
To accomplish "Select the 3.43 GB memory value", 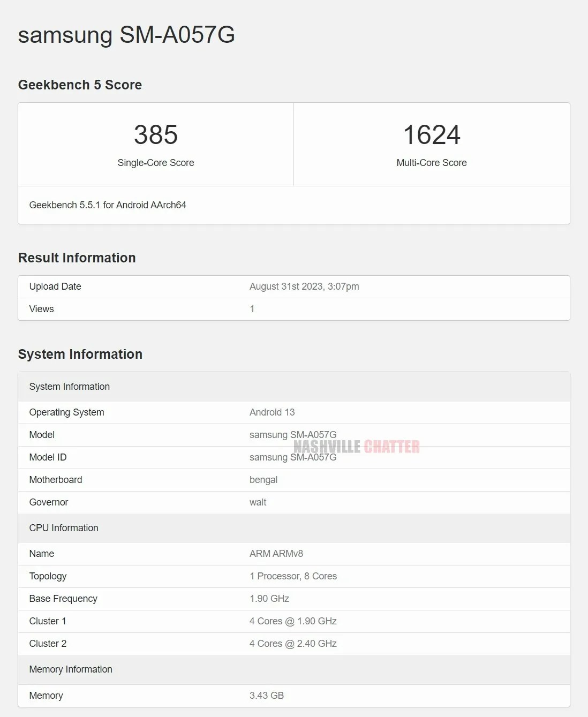I will click(x=267, y=696).
